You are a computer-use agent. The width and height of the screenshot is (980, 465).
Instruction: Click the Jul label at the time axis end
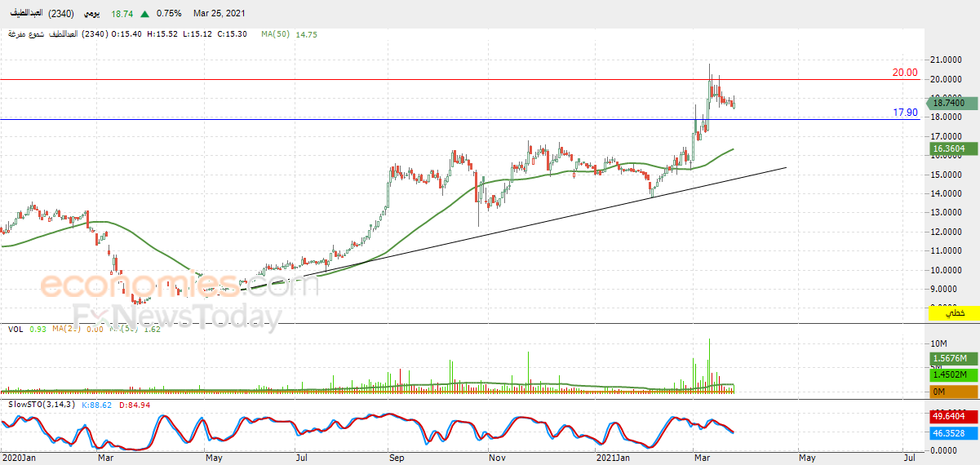click(908, 458)
